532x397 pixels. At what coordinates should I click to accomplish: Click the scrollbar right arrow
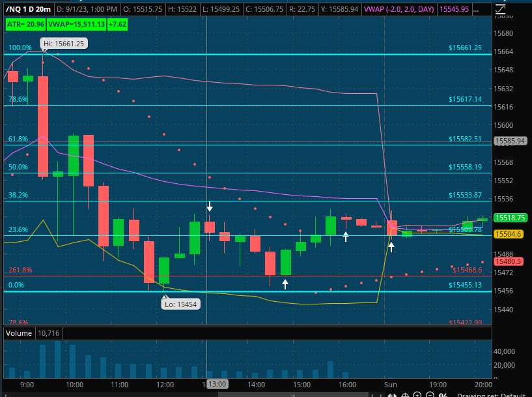coord(382,395)
